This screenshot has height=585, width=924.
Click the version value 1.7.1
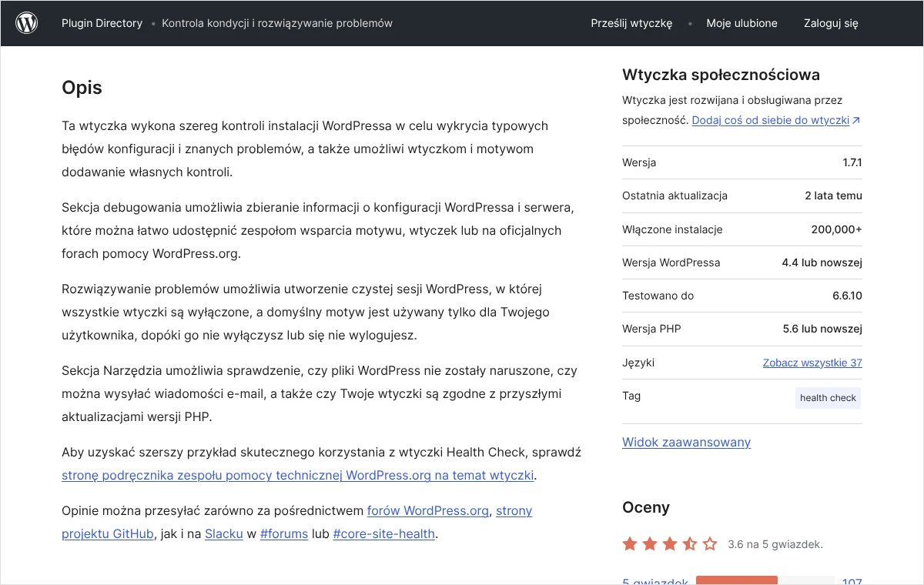(x=852, y=162)
